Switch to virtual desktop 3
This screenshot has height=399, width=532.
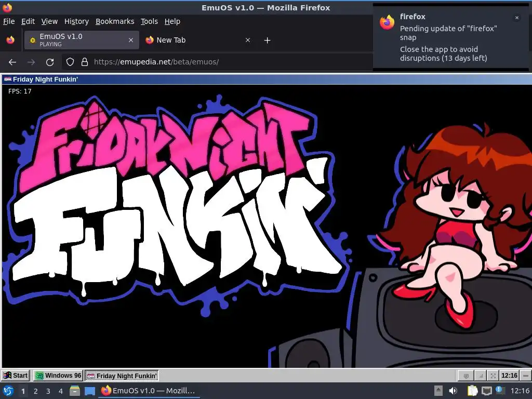coord(48,391)
